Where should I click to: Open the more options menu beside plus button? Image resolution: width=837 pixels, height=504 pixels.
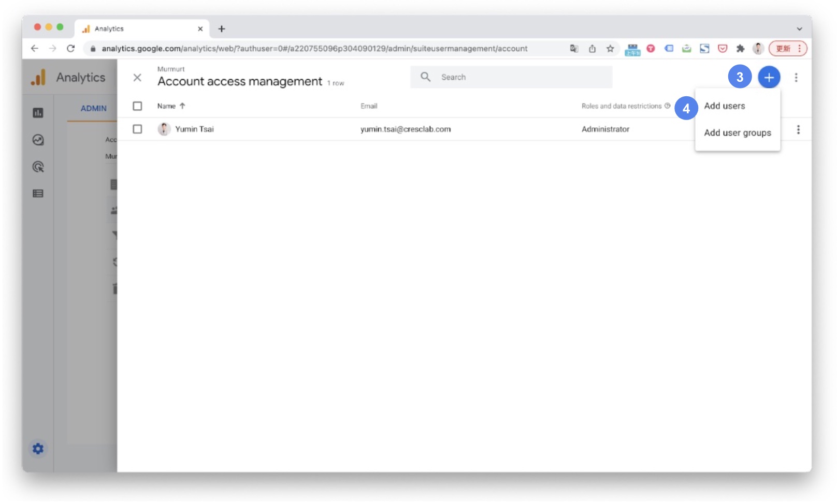pos(796,78)
